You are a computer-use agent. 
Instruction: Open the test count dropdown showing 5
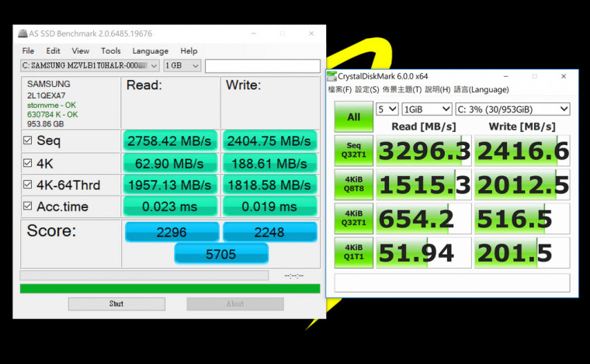pyautogui.click(x=387, y=109)
